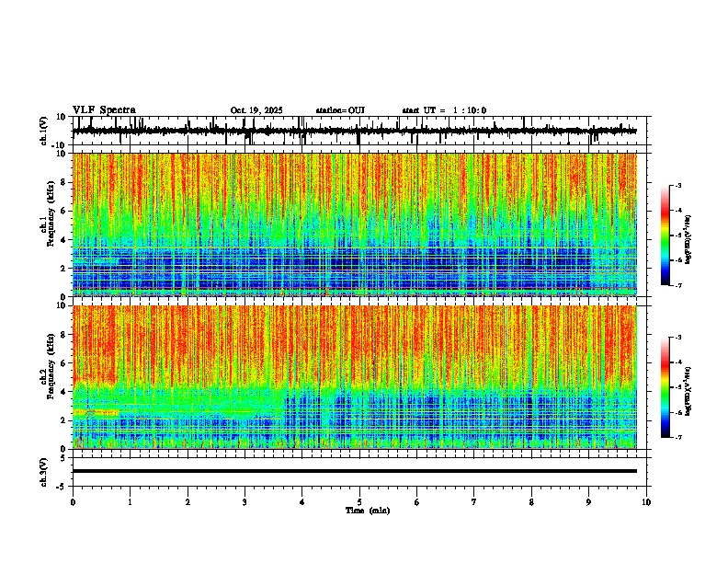Click the '-7' tick on ch.1 colorbar

pos(678,285)
